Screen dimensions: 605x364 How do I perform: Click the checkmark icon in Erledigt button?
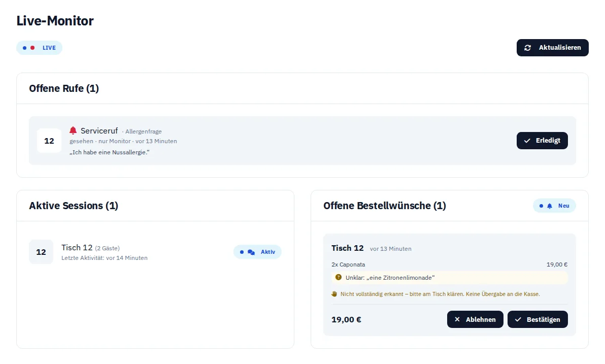pyautogui.click(x=527, y=141)
